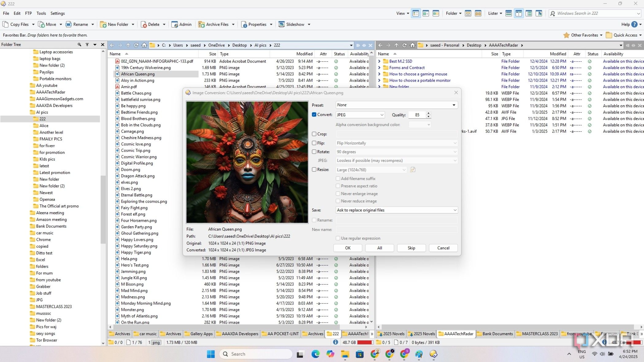Open Microsoft Edge from the taskbar
Viewport: 644px width, 362px height.
tap(315, 354)
